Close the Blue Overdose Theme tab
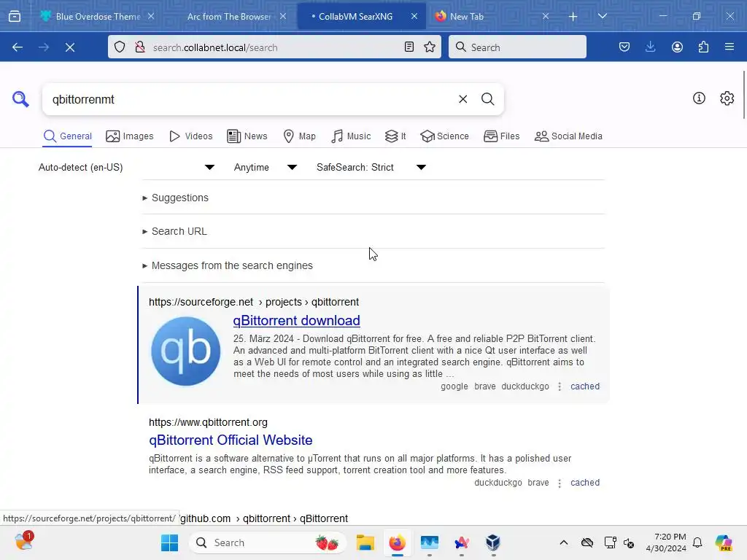747x560 pixels. (x=151, y=16)
